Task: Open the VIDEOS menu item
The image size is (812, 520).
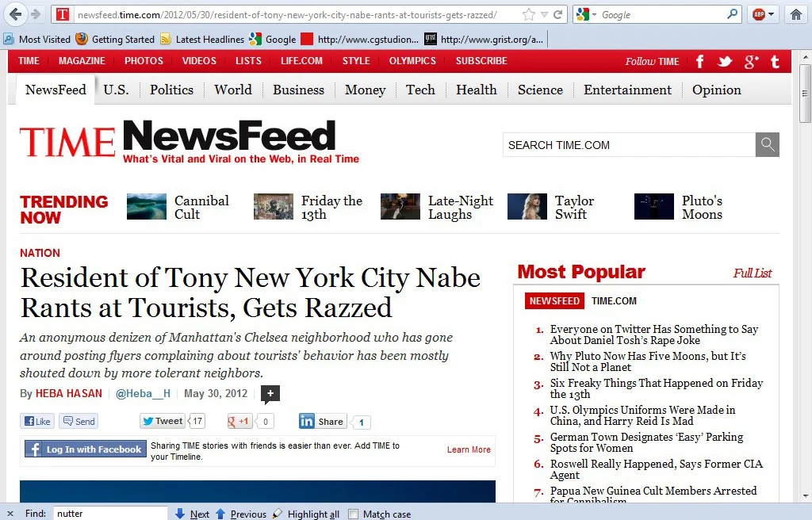Action: coord(199,61)
